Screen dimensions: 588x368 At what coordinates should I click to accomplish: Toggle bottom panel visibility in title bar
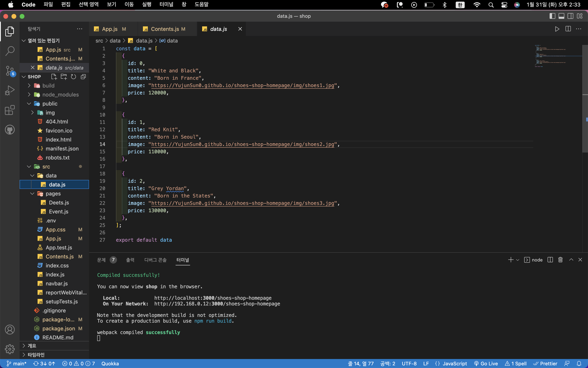tap(561, 16)
